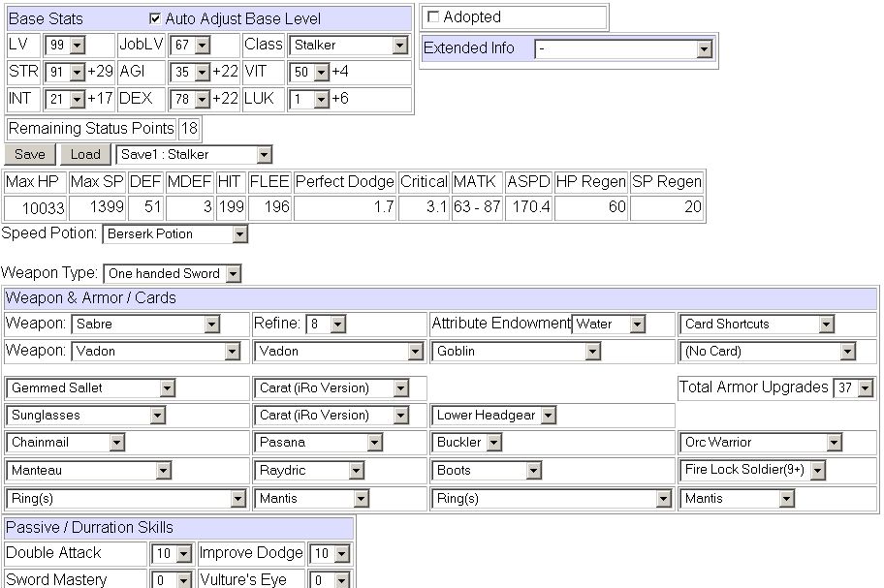Set Sword Mastery level dropdown
This screenshot has height=588, width=884.
(172, 579)
